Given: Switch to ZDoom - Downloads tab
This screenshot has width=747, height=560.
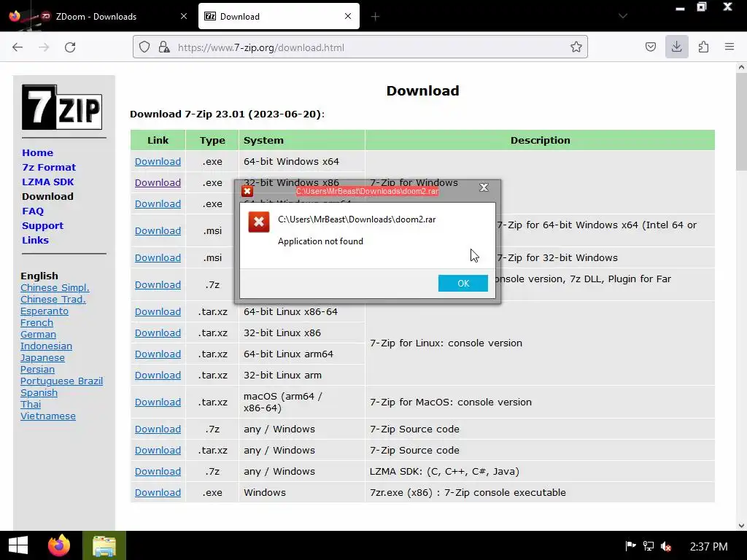Looking at the screenshot, I should [x=96, y=17].
